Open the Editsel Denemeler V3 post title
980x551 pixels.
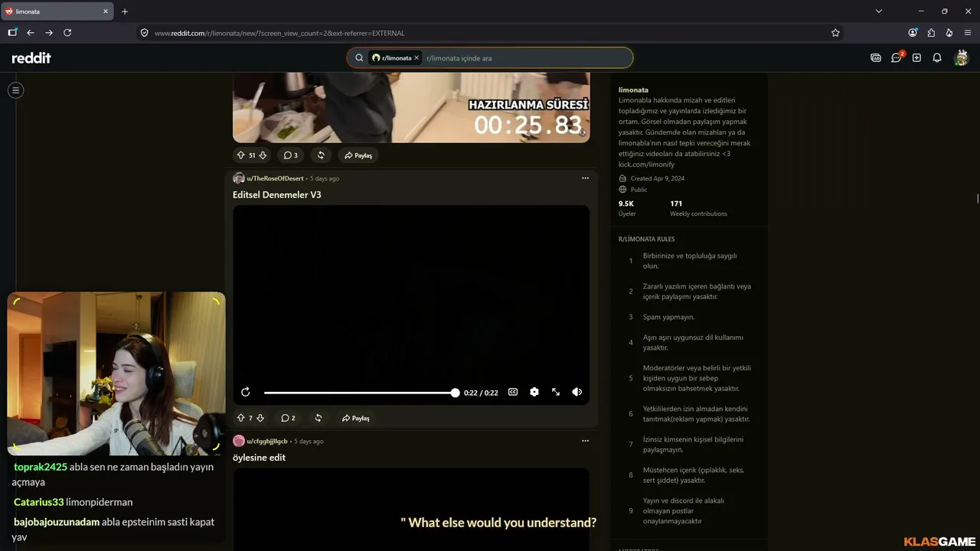pyautogui.click(x=277, y=194)
